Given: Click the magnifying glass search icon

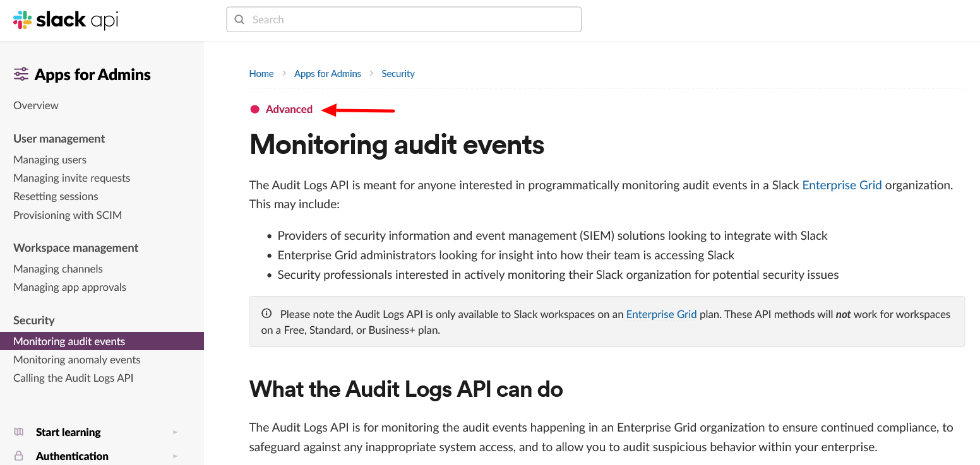Looking at the screenshot, I should (239, 19).
